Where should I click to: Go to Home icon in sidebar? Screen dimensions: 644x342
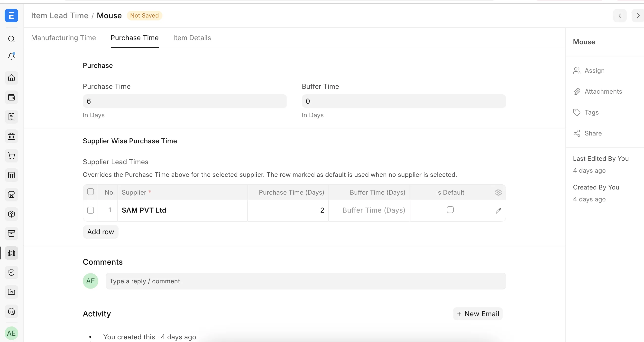coord(11,78)
